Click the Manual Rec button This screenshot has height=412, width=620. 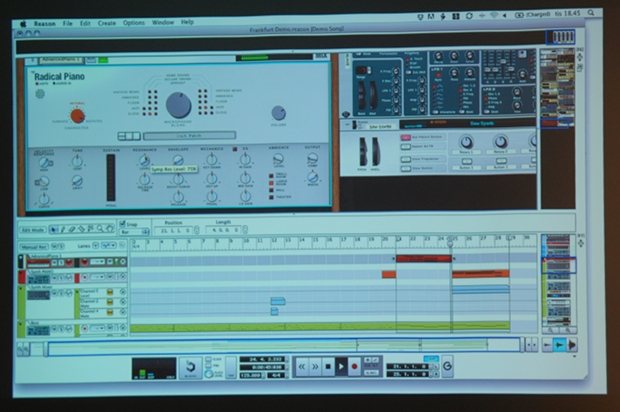point(34,247)
